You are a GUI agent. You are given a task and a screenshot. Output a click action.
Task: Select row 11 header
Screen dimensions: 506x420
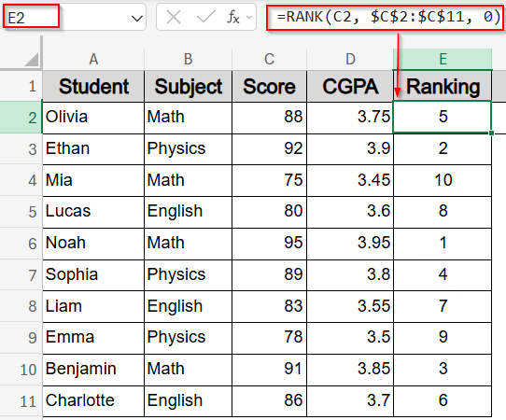21,401
